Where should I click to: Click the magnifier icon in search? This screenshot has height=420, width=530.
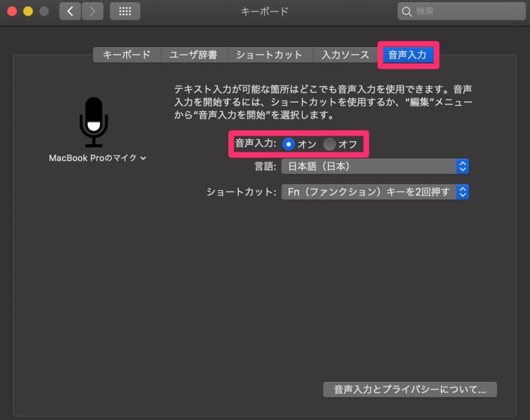coord(407,11)
